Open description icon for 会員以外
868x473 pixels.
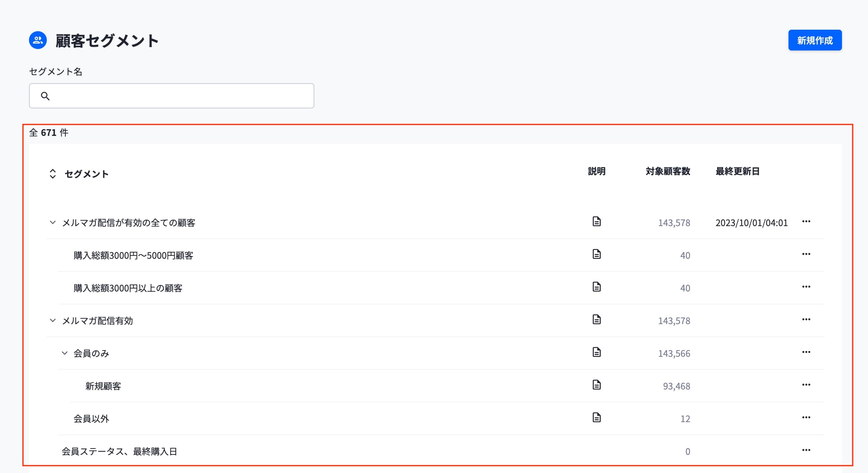pos(596,418)
